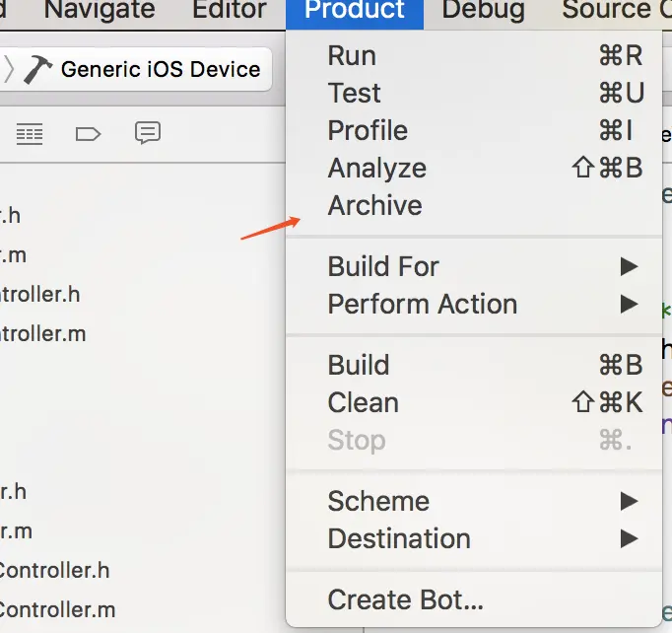This screenshot has width=672, height=633.
Task: Select the breakpoint tag navigator icon
Action: coord(88,134)
